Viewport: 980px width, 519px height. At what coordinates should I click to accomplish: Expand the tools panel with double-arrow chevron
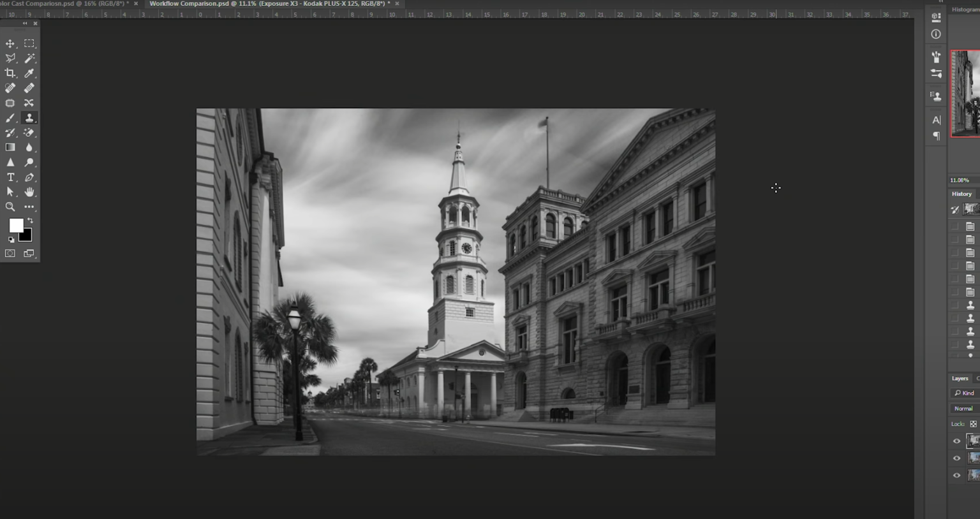(x=24, y=23)
